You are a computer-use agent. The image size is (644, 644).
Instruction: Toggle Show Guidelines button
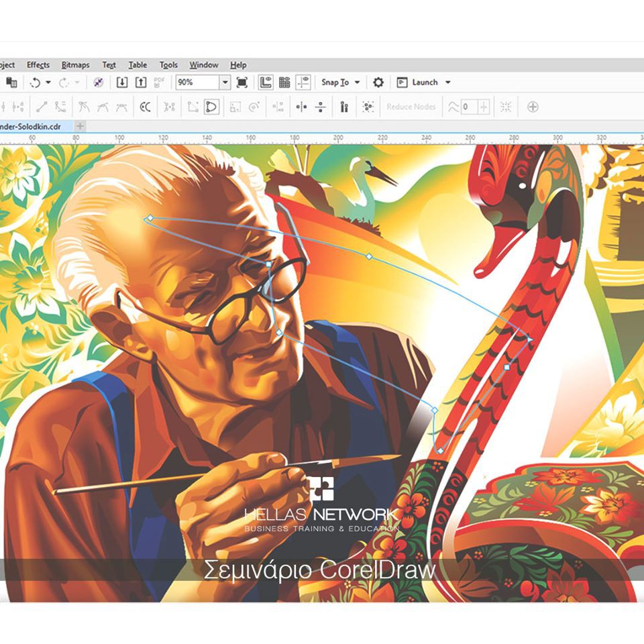coord(303,82)
